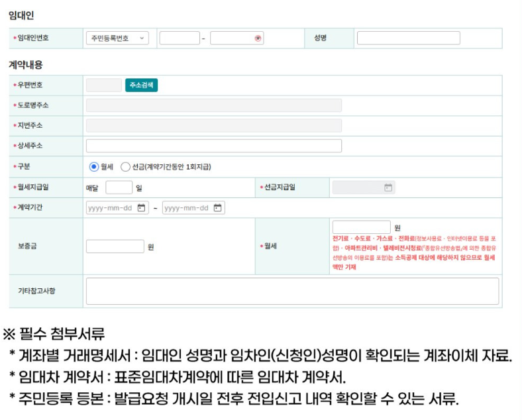Click the 계약기간 end date field

coord(193,208)
